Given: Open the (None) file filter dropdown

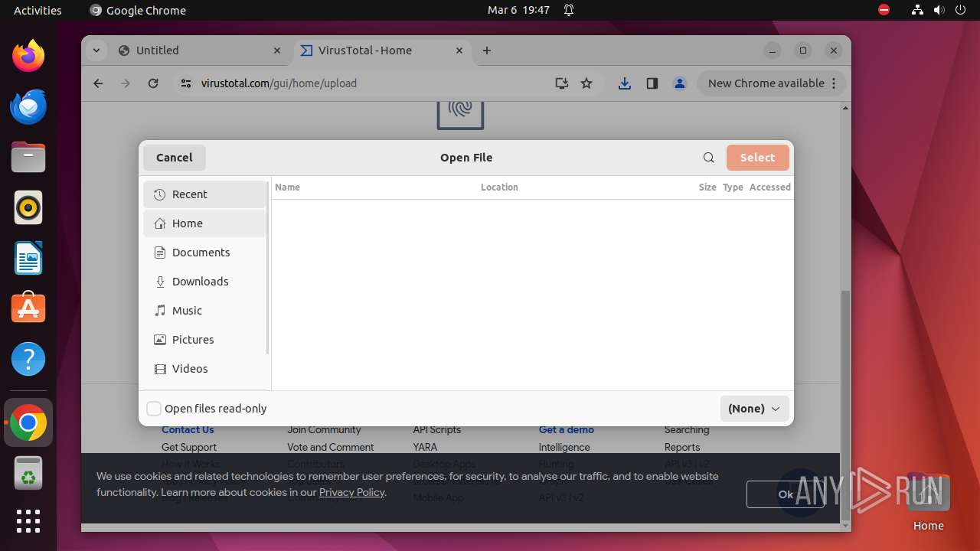Looking at the screenshot, I should 754,409.
